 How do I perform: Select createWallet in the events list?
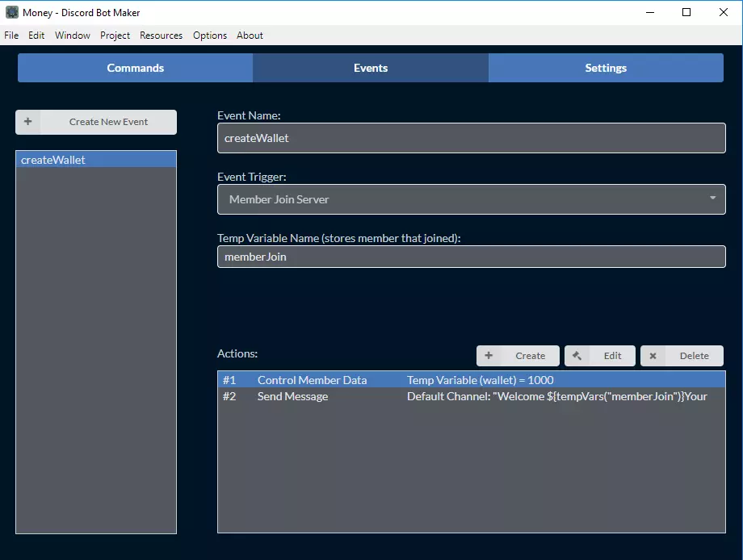95,160
